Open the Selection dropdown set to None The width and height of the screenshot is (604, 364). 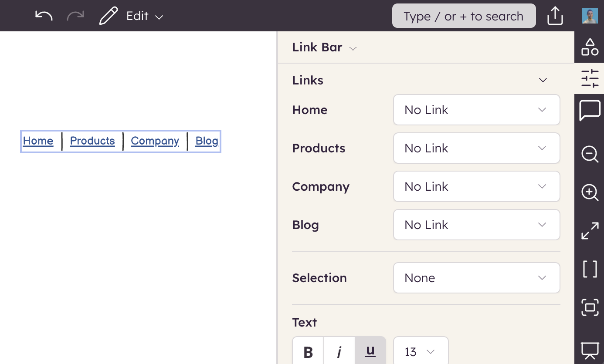coord(476,278)
